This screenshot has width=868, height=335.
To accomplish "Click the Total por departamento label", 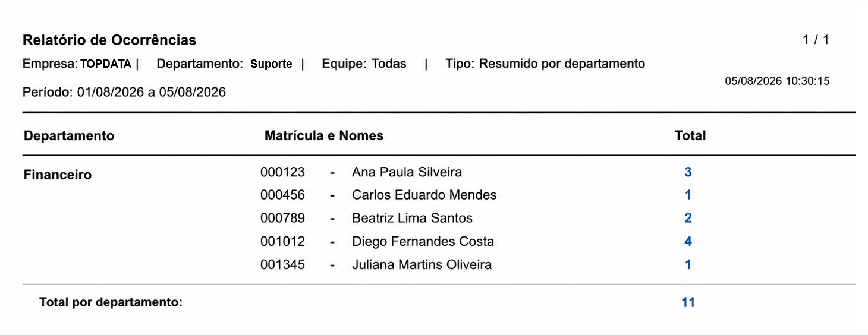I will [111, 302].
